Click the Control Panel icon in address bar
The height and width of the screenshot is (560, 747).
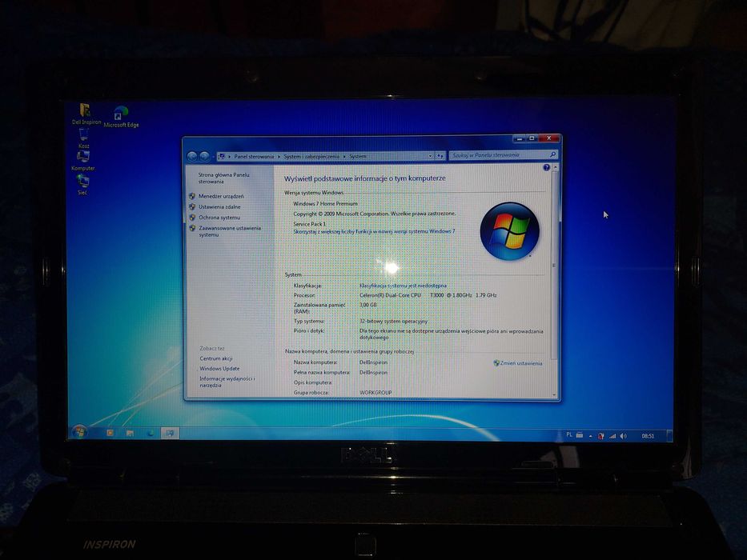[222, 156]
